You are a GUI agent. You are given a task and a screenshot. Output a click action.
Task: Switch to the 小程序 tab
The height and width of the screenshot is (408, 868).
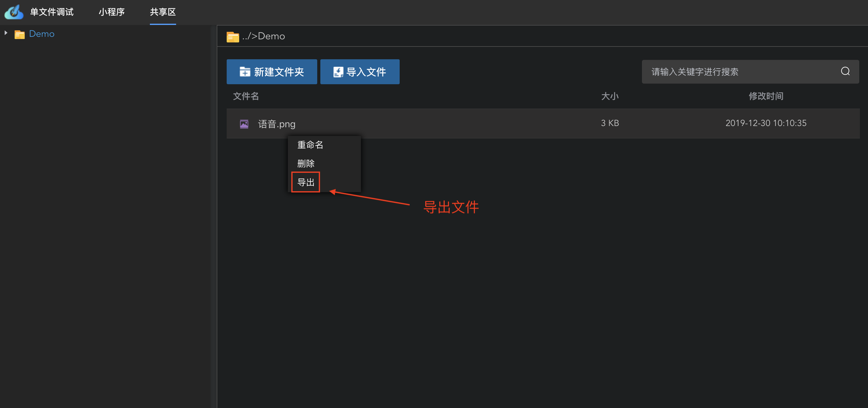point(111,12)
